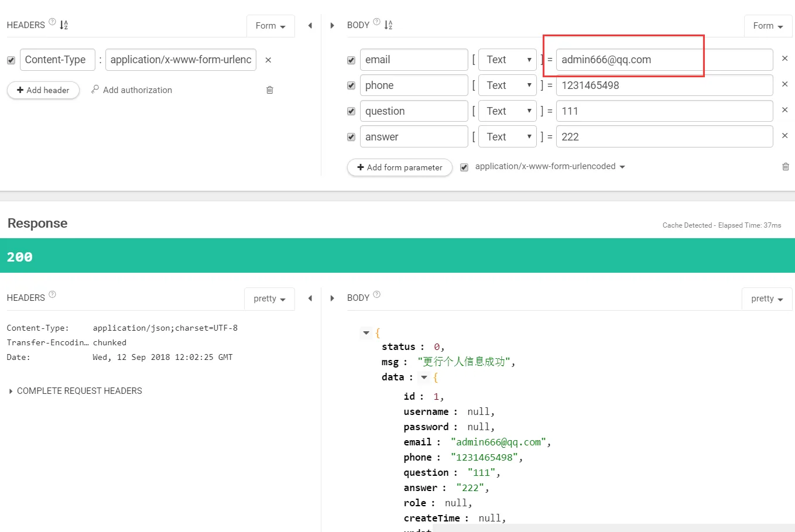Open the application/x-www-form-urlencoded content type dropdown

[x=550, y=166]
